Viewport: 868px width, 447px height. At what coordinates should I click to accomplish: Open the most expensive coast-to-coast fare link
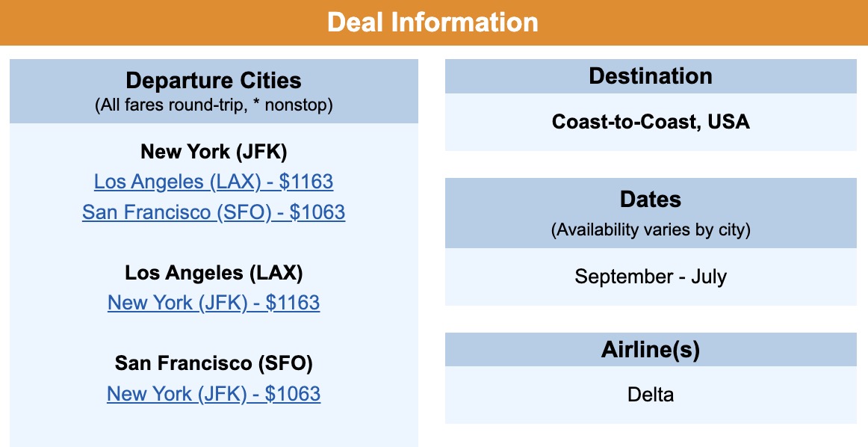point(214,182)
